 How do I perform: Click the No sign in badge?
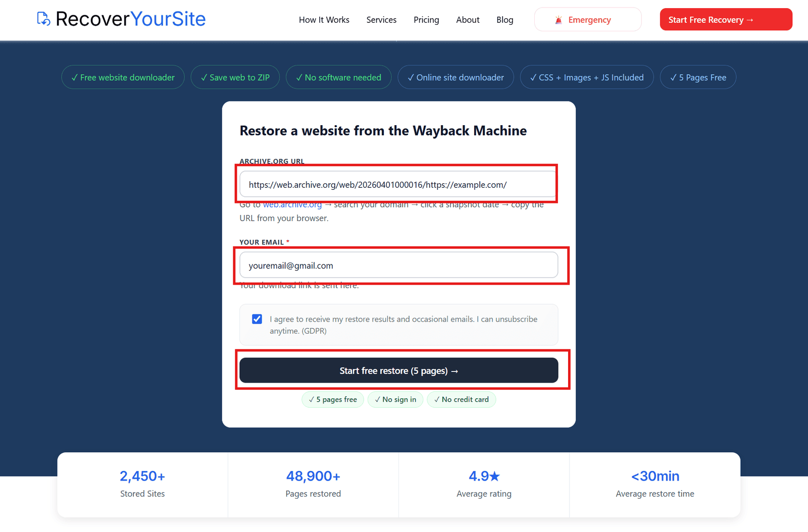point(395,399)
